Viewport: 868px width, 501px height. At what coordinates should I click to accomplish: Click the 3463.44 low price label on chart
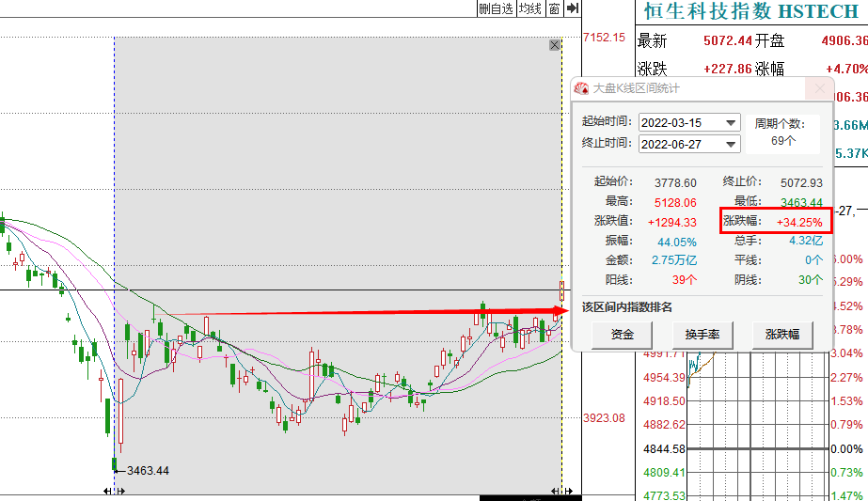coord(148,471)
